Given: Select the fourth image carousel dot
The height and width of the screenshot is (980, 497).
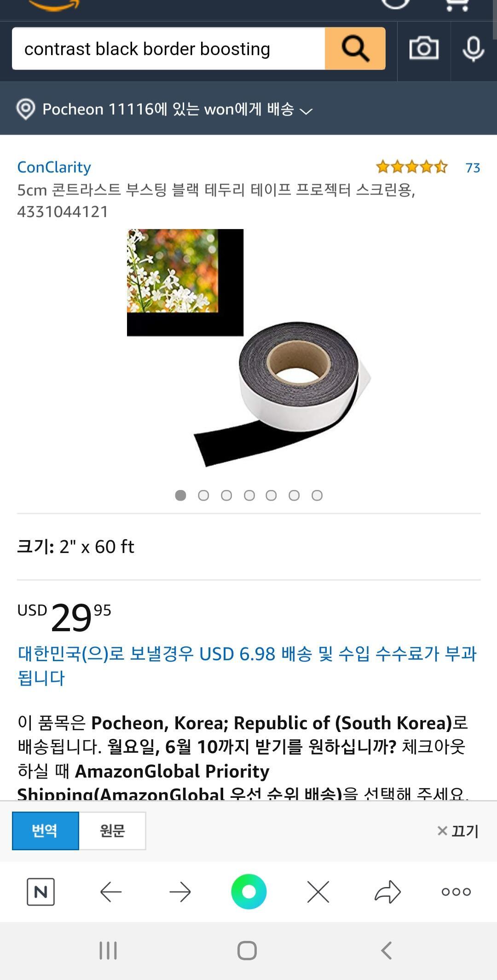Looking at the screenshot, I should [249, 495].
